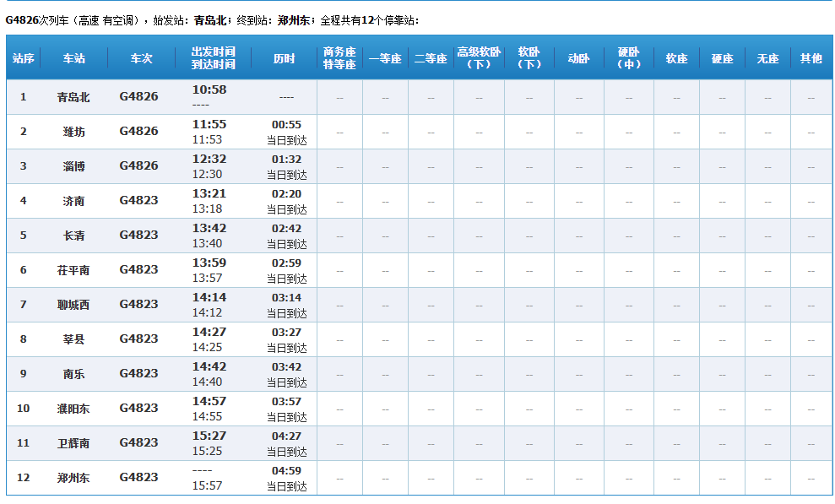Select the 历时 column header

[285, 58]
